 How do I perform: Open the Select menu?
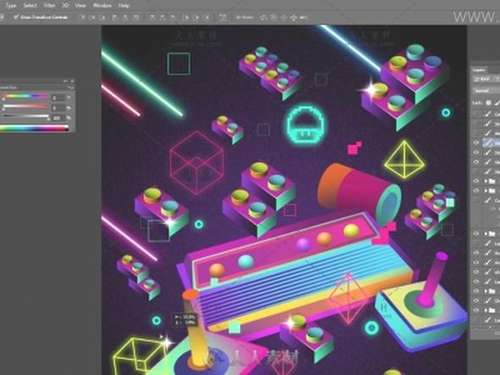30,6
